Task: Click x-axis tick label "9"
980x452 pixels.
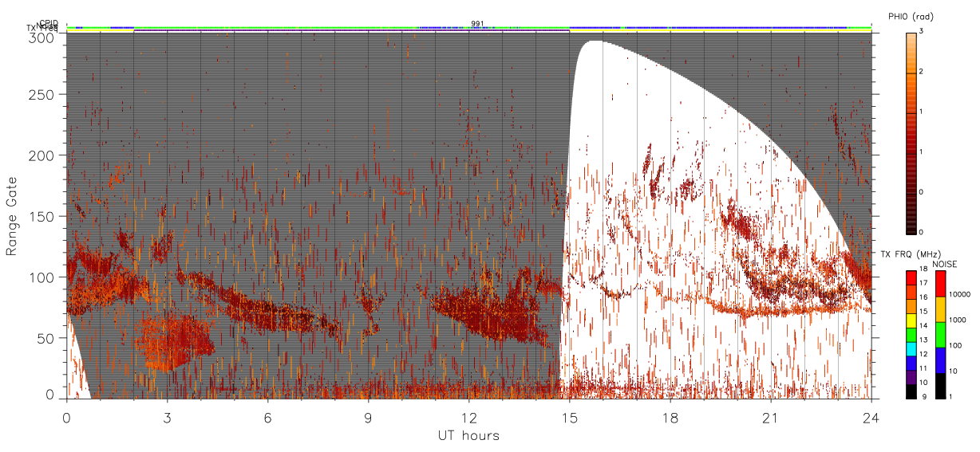Action: 368,417
